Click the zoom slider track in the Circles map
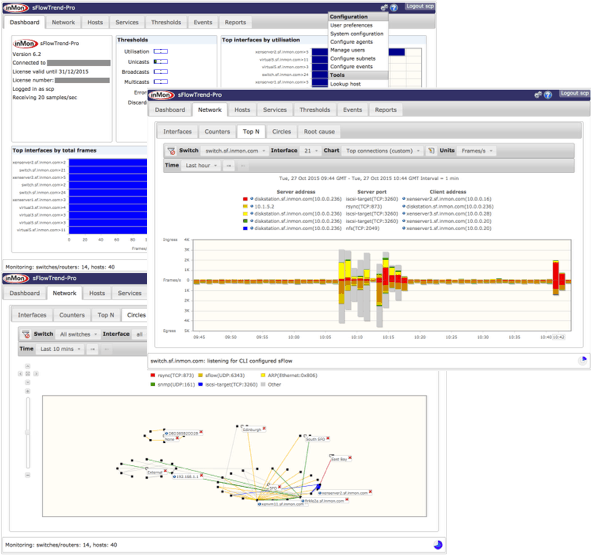The image size is (591, 555). coord(28,433)
